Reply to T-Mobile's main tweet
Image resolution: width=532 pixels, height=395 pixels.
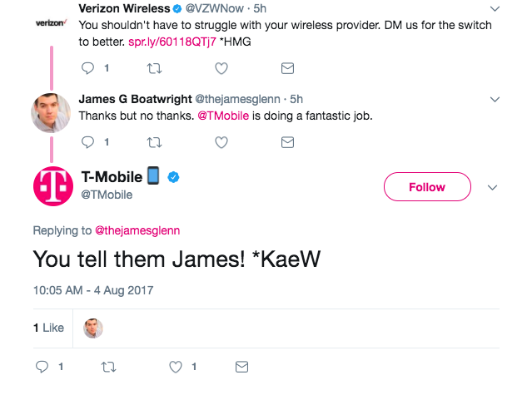[42, 367]
